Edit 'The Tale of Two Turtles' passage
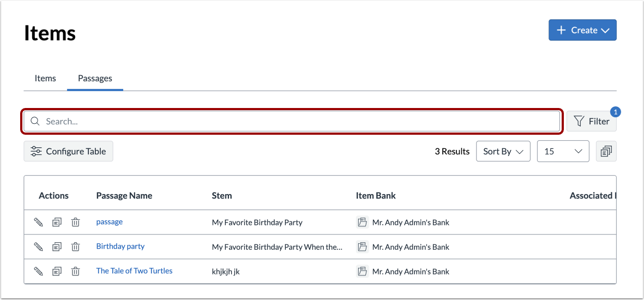Image resolution: width=644 pixels, height=300 pixels. point(38,271)
